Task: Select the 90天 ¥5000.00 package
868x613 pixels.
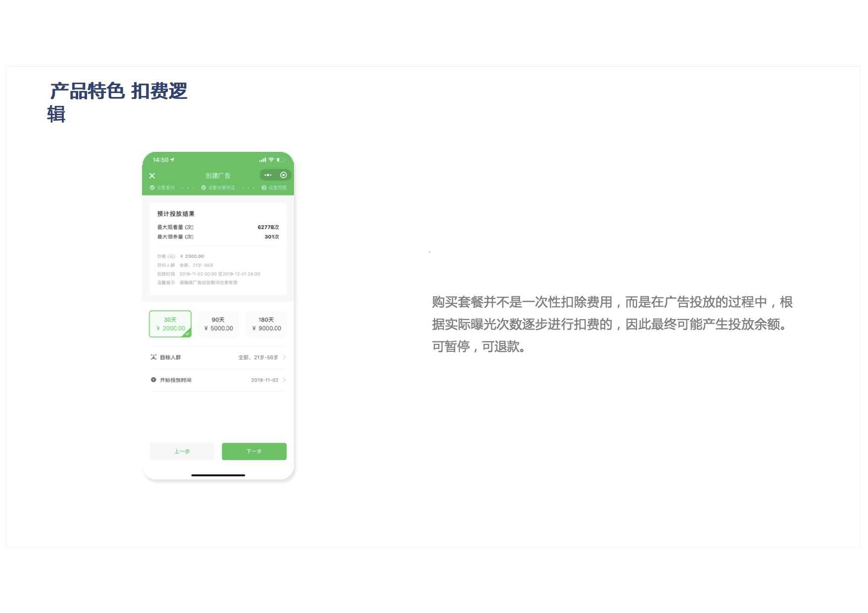Action: [218, 324]
